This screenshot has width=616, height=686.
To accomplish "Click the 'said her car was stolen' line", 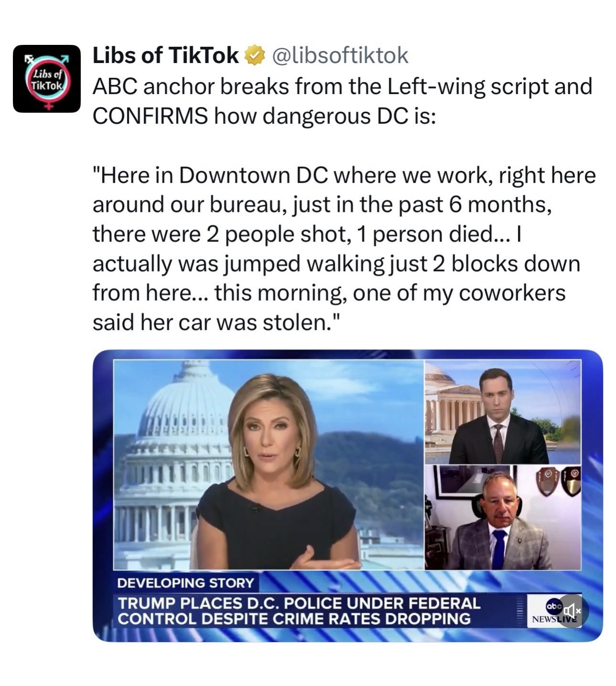I will 218,323.
